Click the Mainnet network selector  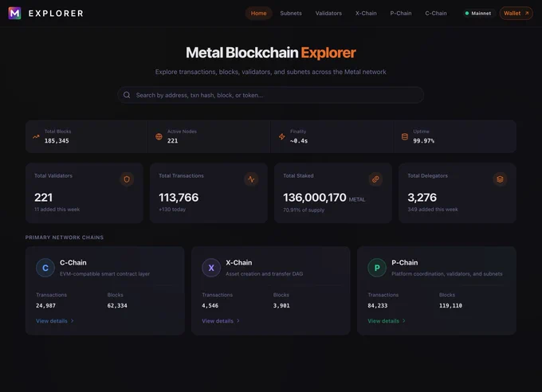(x=478, y=13)
